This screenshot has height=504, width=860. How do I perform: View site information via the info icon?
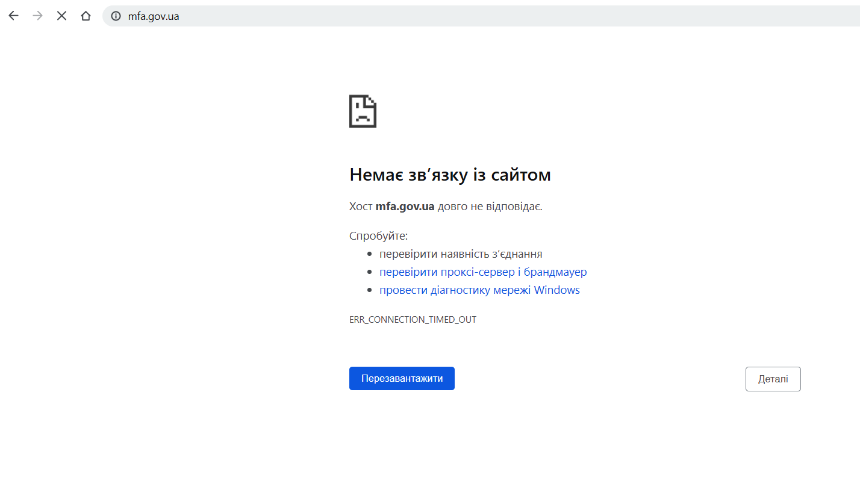[116, 16]
